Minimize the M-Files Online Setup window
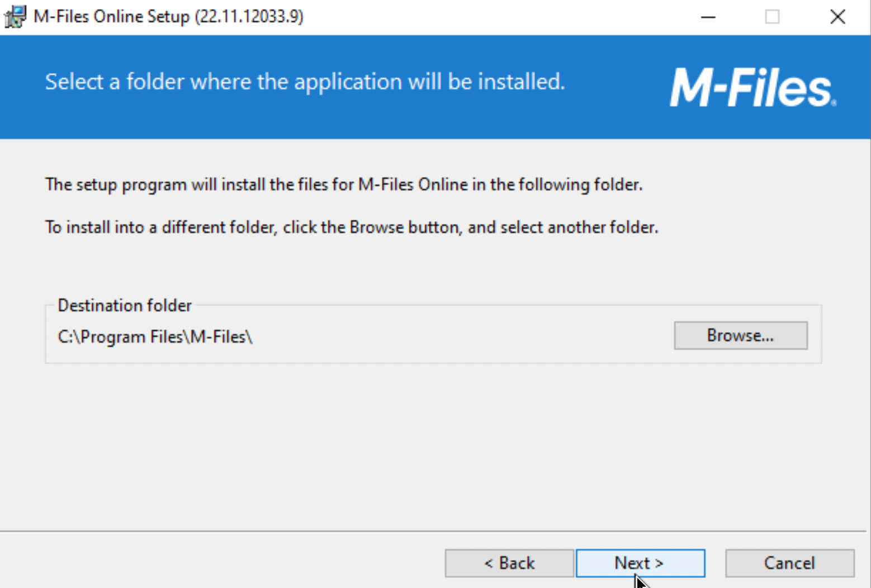The image size is (871, 588). (708, 17)
